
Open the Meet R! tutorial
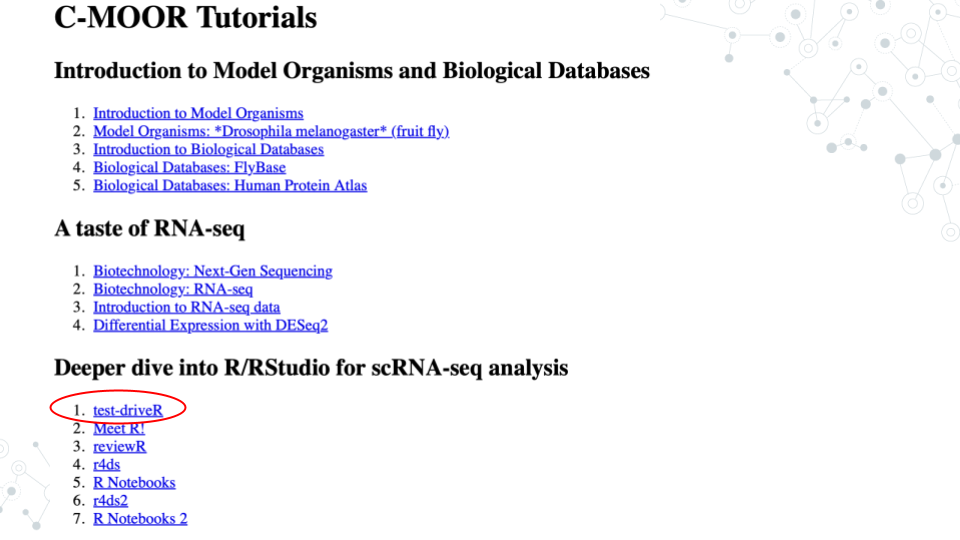click(x=119, y=428)
